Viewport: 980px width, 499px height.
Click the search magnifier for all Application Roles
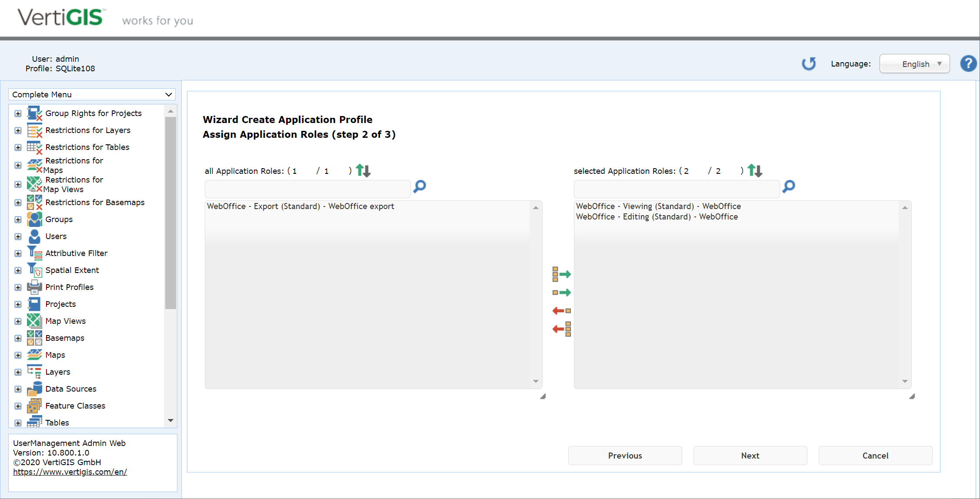(419, 187)
